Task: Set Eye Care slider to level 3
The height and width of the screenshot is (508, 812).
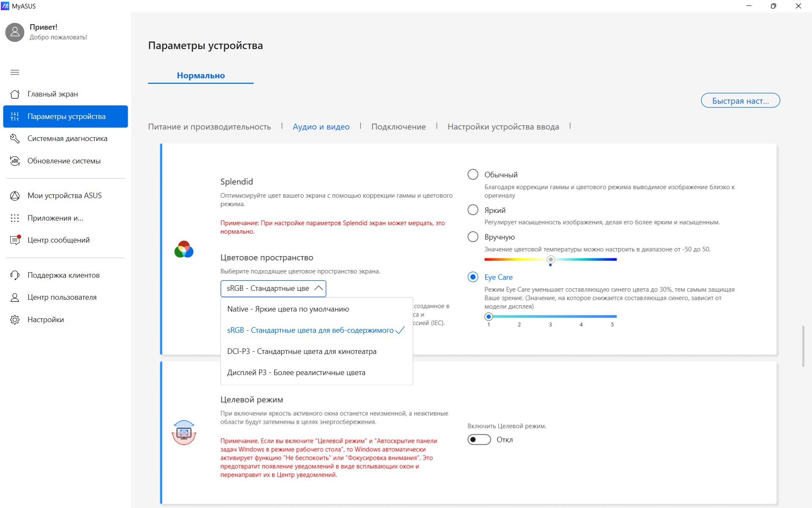Action: pyautogui.click(x=550, y=316)
